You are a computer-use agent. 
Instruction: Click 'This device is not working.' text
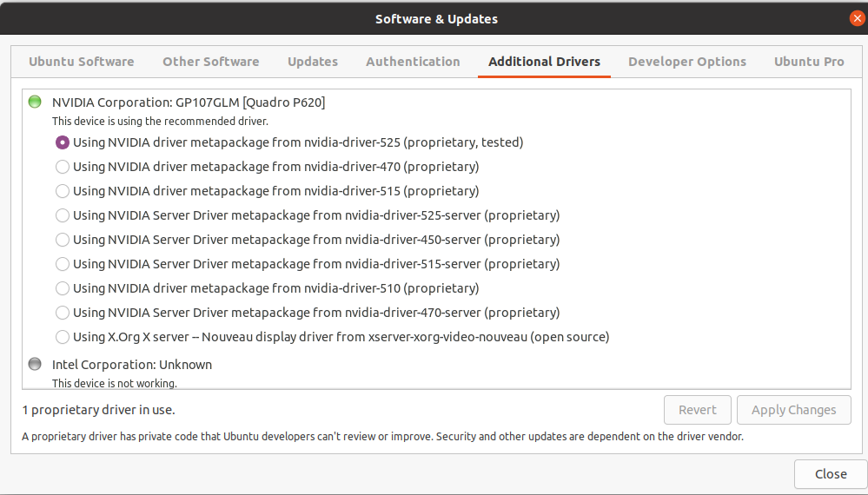click(x=115, y=383)
